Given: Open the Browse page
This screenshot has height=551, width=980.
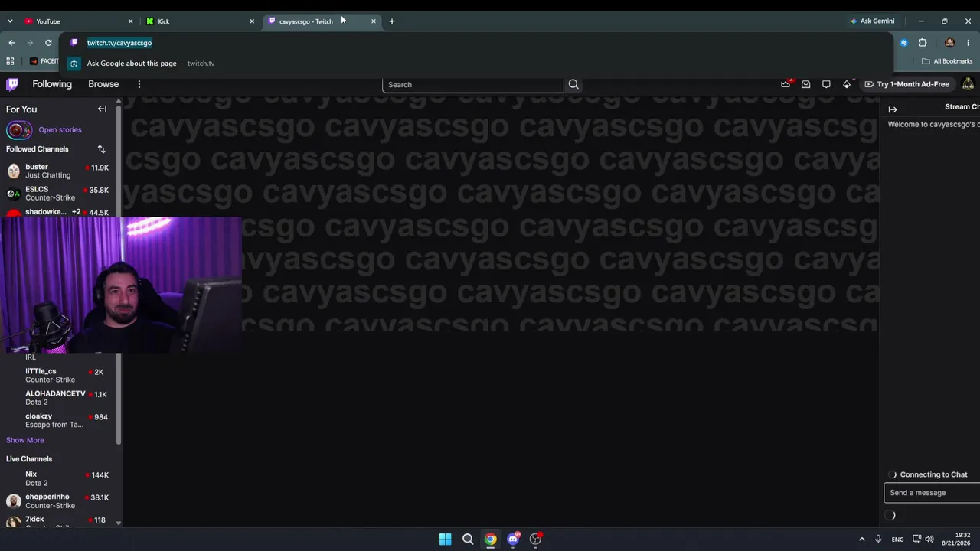Looking at the screenshot, I should (103, 84).
